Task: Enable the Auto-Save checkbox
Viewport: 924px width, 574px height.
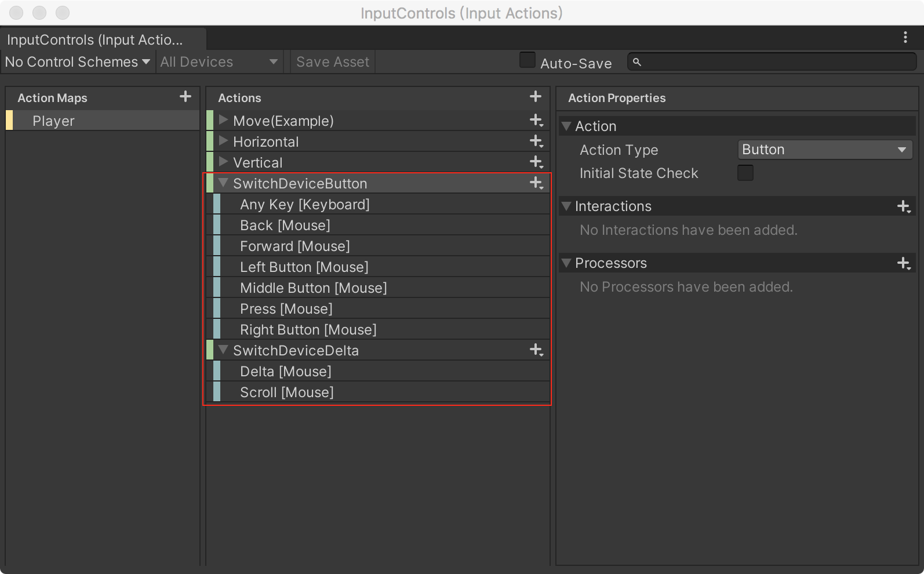Action: (x=527, y=60)
